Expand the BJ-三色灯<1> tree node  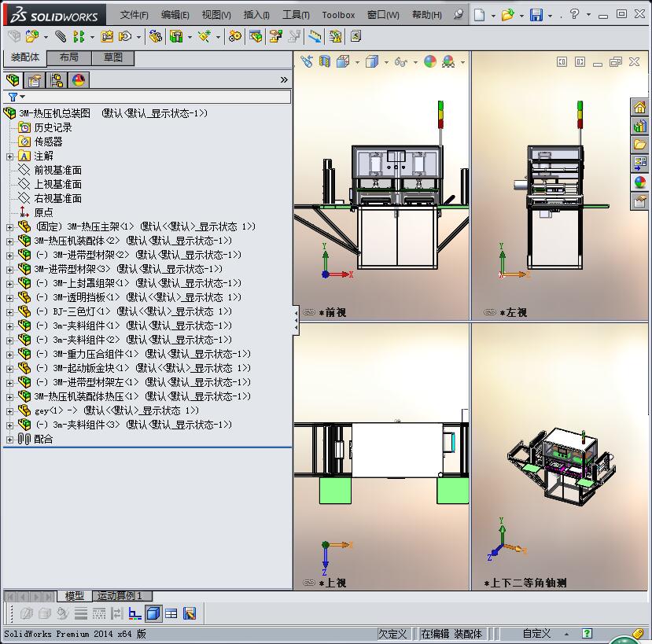[x=9, y=312]
